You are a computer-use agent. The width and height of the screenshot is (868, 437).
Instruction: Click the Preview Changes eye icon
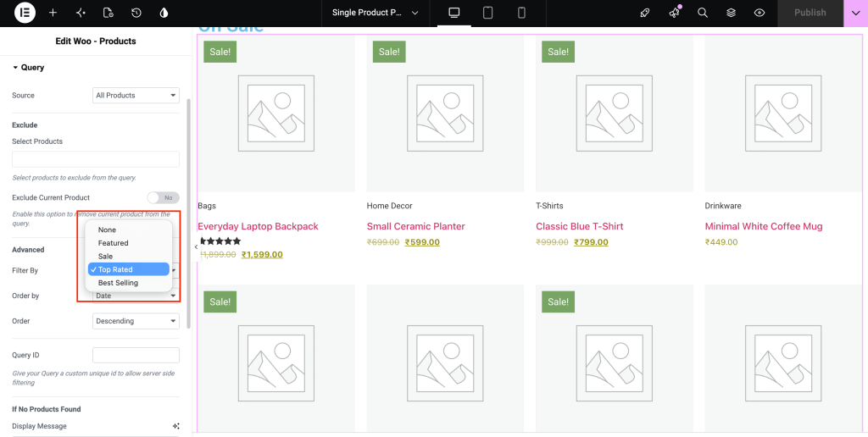(x=759, y=13)
